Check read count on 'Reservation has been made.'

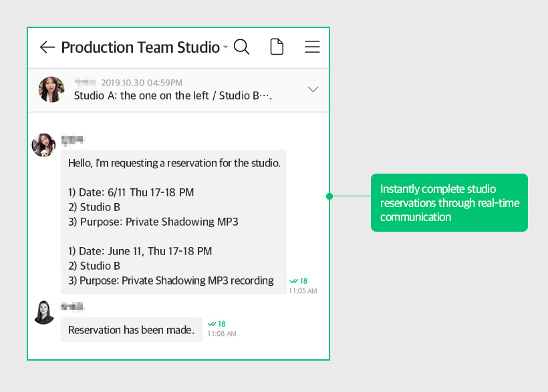[x=217, y=324]
